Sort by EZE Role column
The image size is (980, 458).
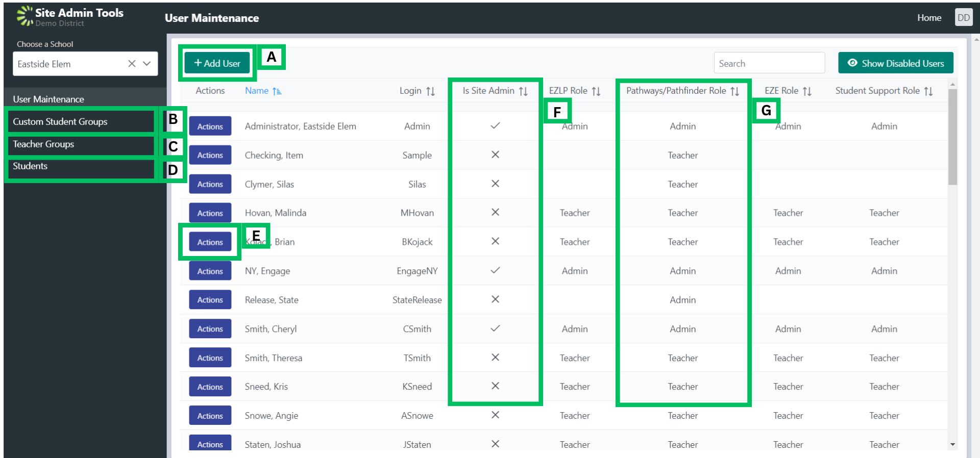(788, 91)
